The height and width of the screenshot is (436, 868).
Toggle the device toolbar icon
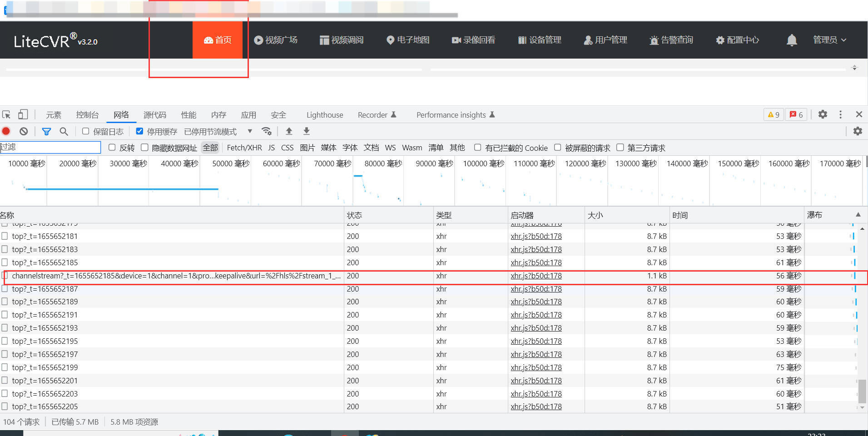point(23,114)
